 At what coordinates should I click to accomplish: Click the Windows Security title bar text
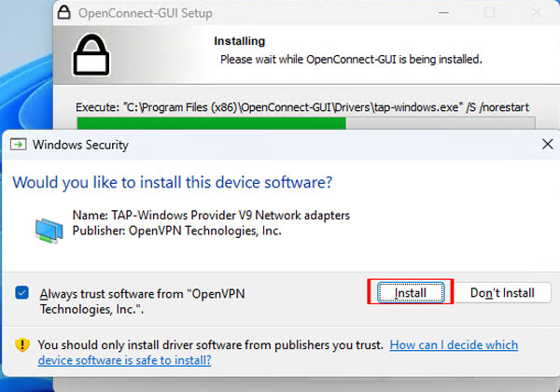coord(80,145)
